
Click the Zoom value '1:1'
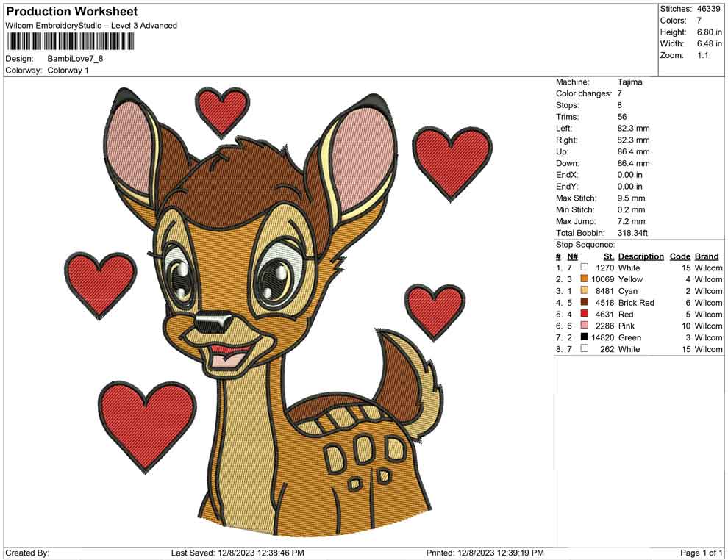pos(702,55)
